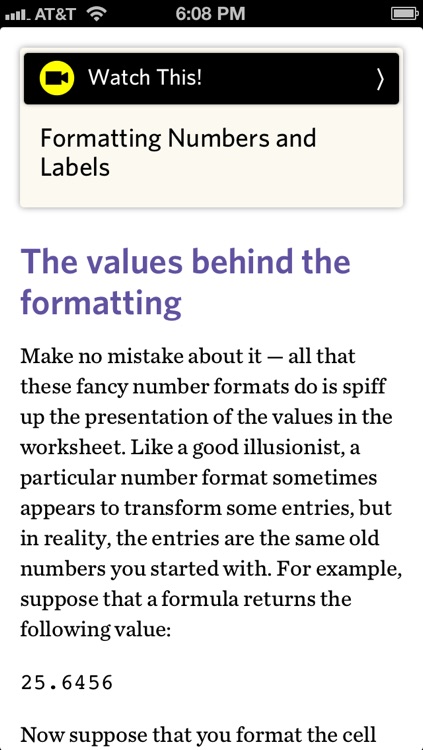Tap the Wi-Fi icon in status bar

tap(97, 13)
